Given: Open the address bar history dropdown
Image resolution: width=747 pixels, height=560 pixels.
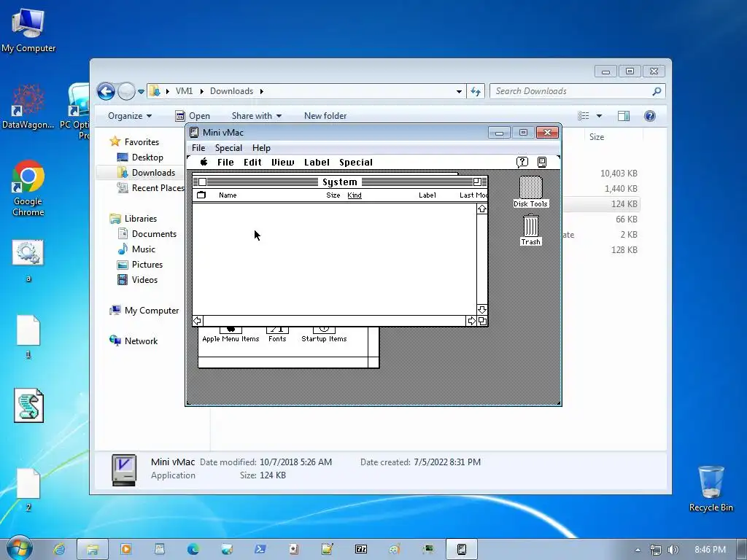Looking at the screenshot, I should pos(459,91).
